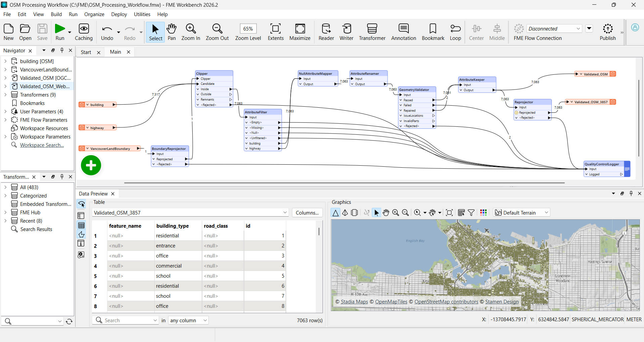
Task: Select the Data Preview tab
Action: 93,194
